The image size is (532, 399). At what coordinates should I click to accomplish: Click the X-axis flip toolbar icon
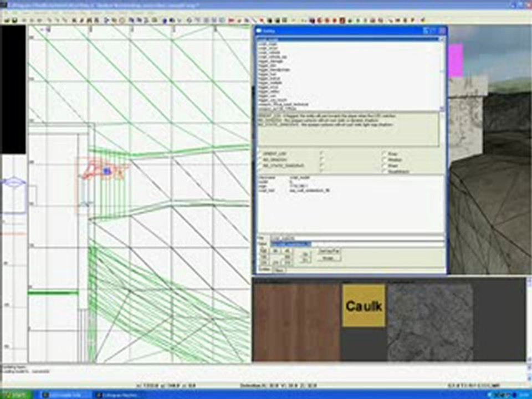click(24, 21)
